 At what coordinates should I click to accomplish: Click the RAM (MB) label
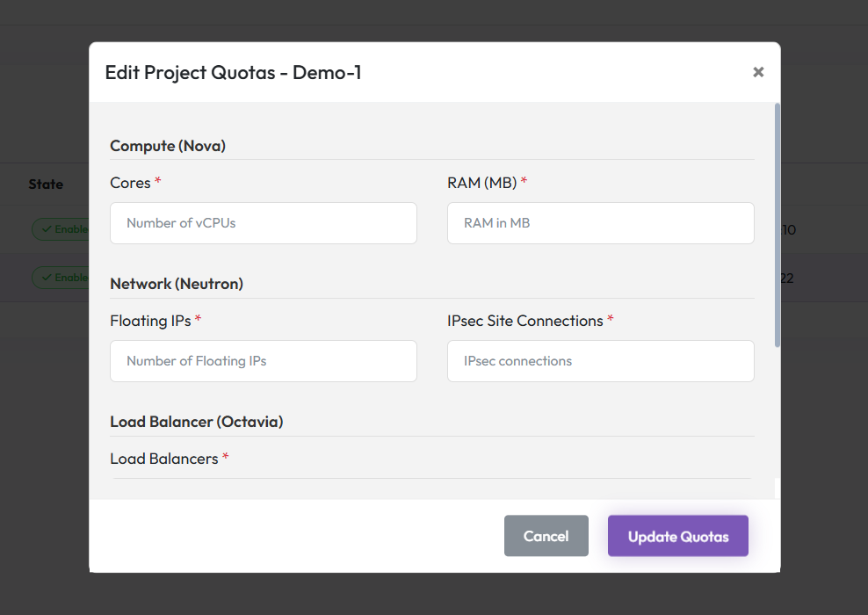click(x=481, y=183)
